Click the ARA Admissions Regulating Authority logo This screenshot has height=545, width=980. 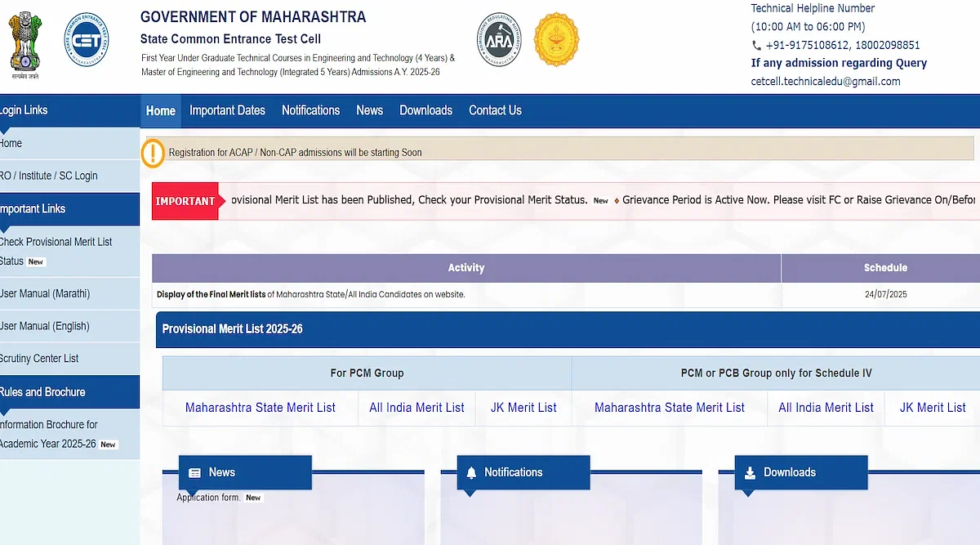(x=498, y=40)
